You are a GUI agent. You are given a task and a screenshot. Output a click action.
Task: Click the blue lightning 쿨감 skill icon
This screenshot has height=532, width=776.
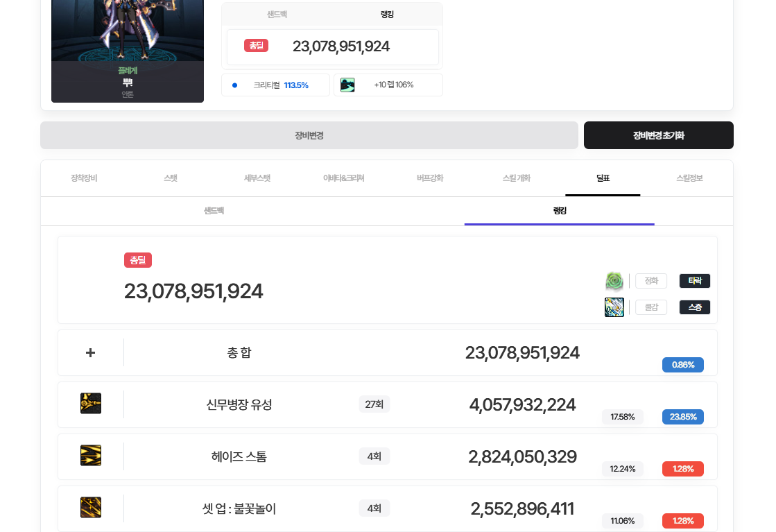(614, 307)
